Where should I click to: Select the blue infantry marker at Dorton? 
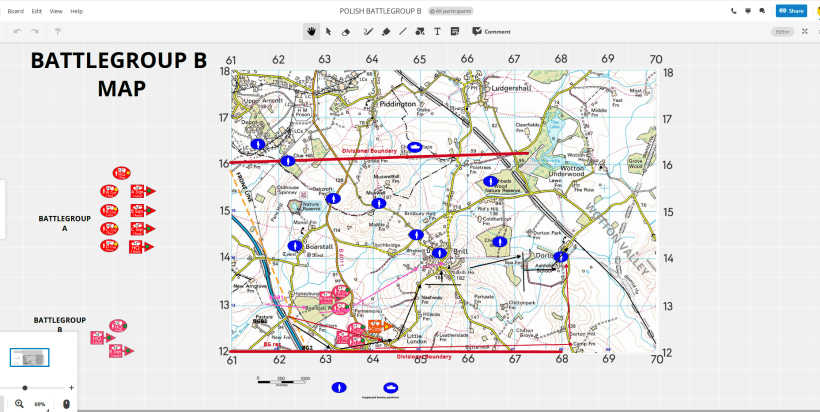(x=561, y=257)
